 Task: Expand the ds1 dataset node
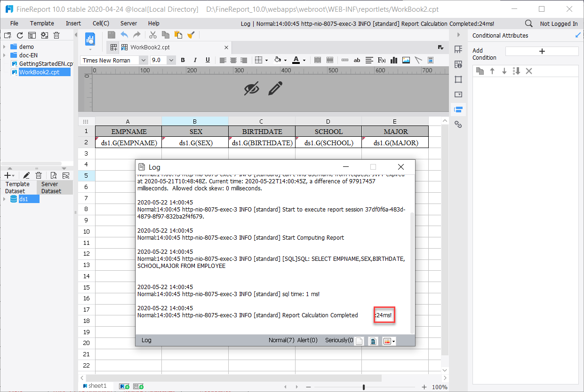point(4,199)
